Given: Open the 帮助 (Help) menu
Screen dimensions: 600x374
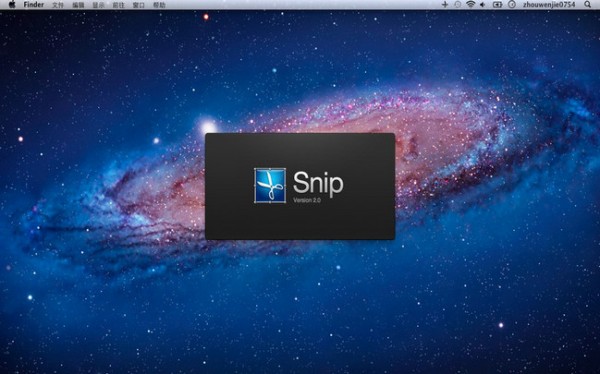Looking at the screenshot, I should 159,5.
